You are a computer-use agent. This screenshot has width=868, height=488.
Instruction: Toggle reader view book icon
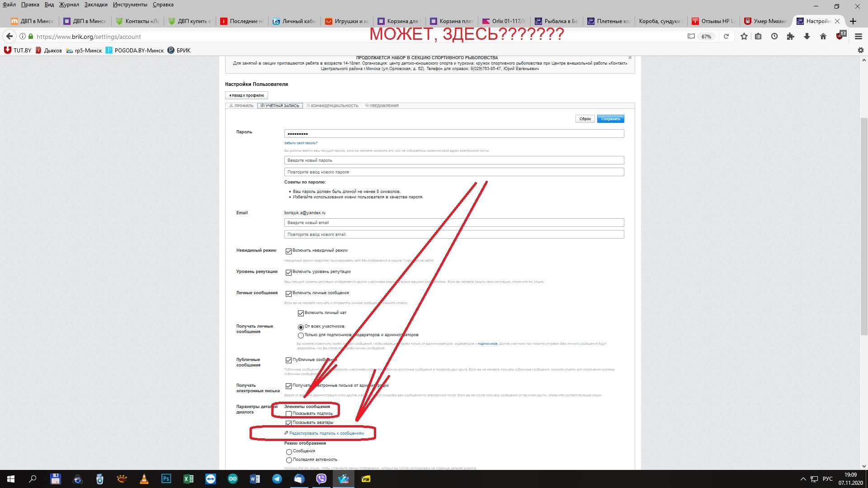[691, 37]
